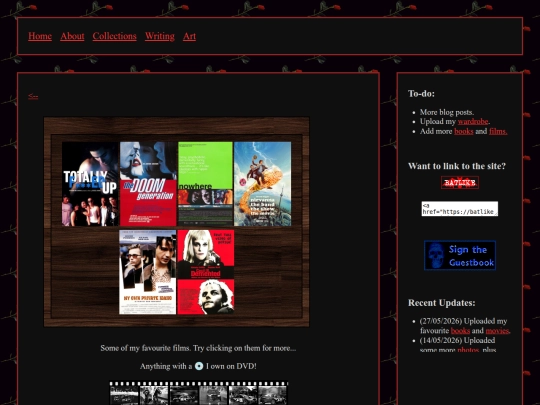Click the DVD disc icon

point(199,366)
